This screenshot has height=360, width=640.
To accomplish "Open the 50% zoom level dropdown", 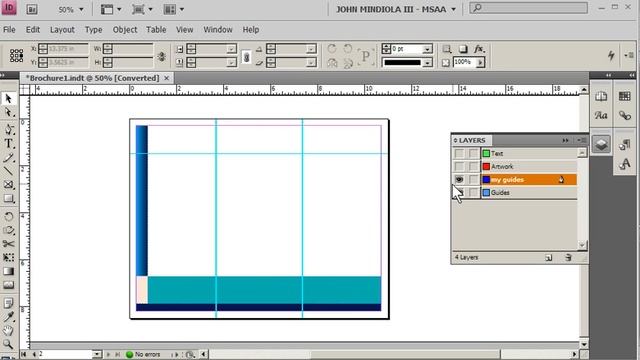I will click(x=81, y=9).
